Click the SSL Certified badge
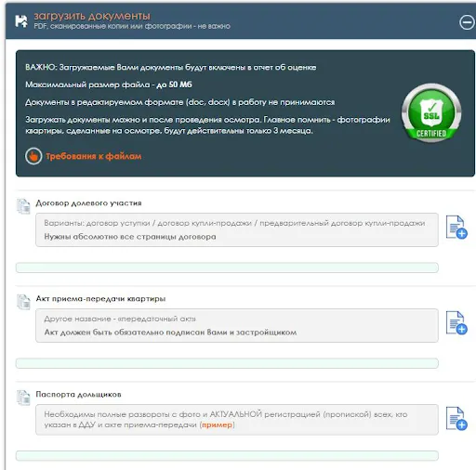Viewport: 476px width, 470px height. coord(431,112)
